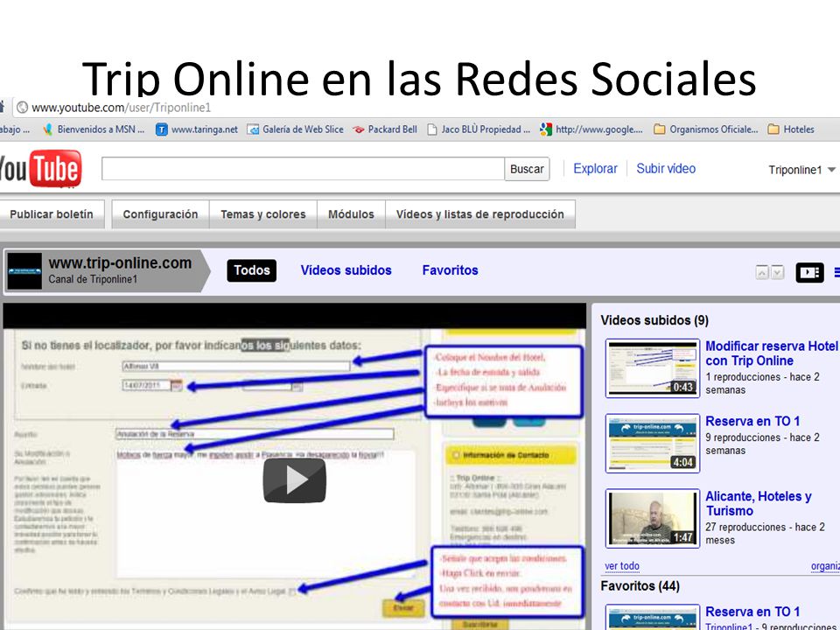This screenshot has width=840, height=630.
Task: Open the http://www.google bookmark
Action: (591, 129)
